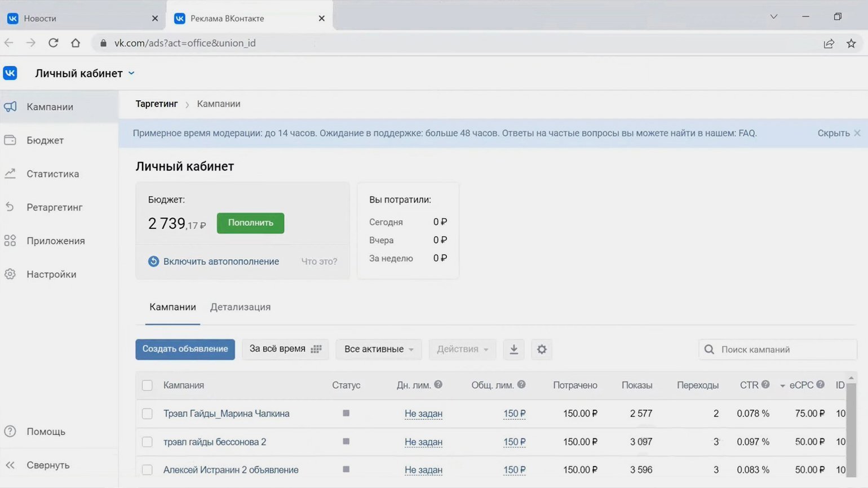Viewport: 868px width, 488px height.
Task: Click the autorefill circular arrow icon
Action: click(x=153, y=261)
